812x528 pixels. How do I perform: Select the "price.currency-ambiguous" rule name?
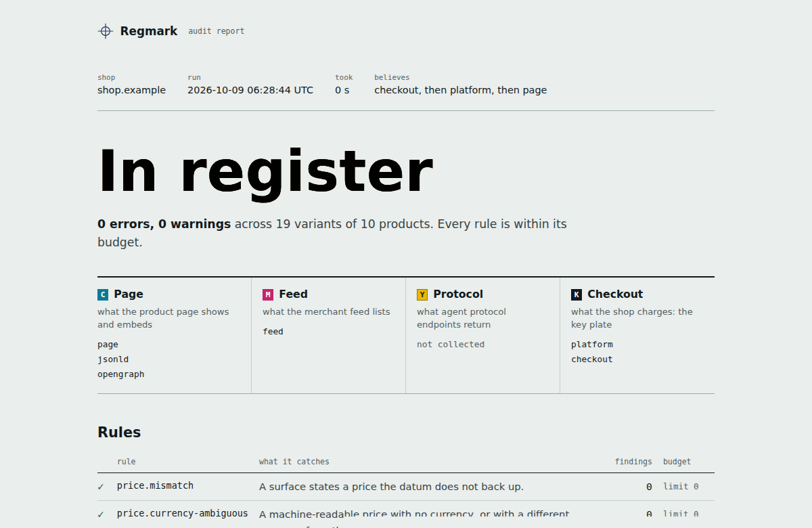(183, 514)
